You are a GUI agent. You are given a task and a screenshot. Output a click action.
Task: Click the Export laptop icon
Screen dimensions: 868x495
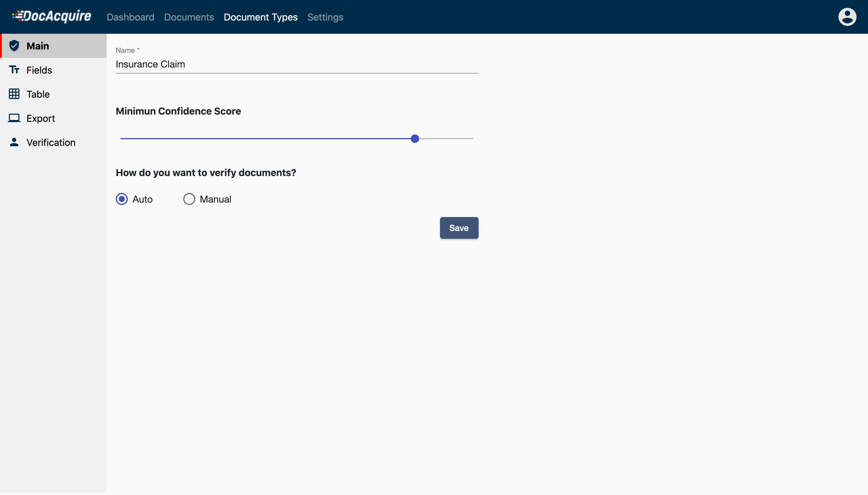[x=14, y=118]
